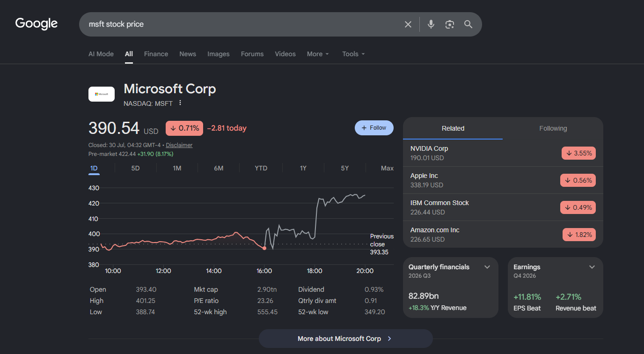The height and width of the screenshot is (354, 644).
Task: Click the Open value 393.40
Action: point(146,289)
